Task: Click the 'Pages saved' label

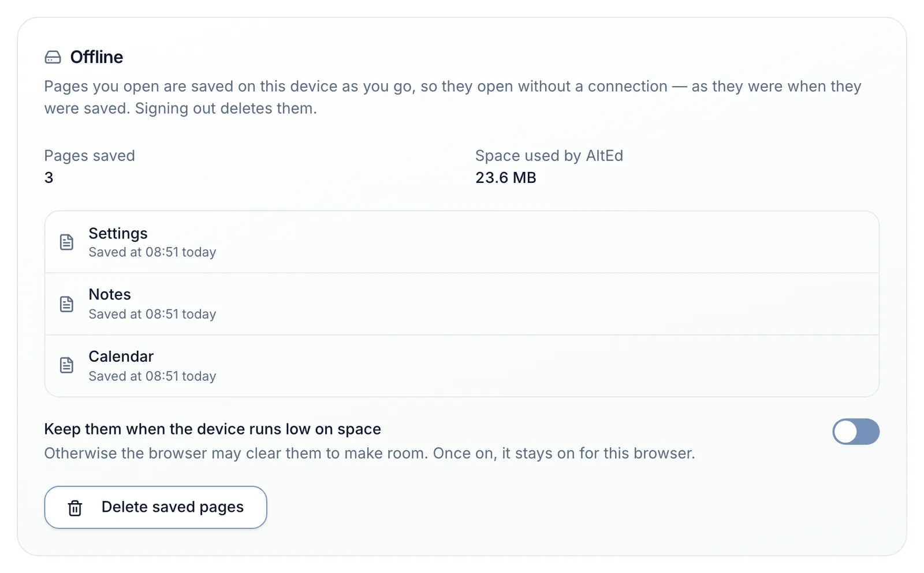Action: click(90, 156)
